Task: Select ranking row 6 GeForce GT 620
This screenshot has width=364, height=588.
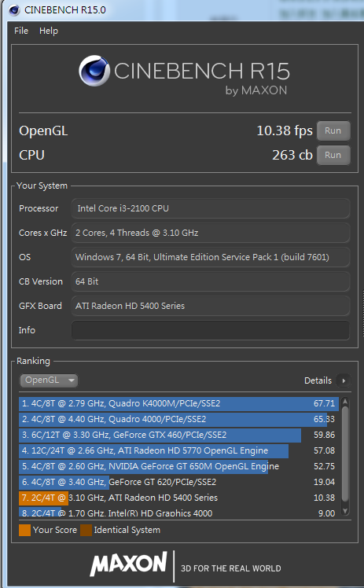Action: pyautogui.click(x=178, y=482)
